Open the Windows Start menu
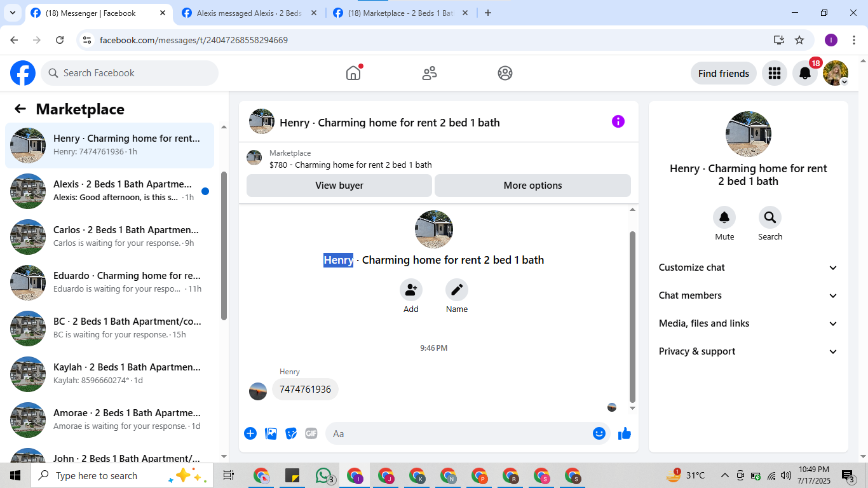Image resolution: width=868 pixels, height=488 pixels. pyautogui.click(x=15, y=475)
